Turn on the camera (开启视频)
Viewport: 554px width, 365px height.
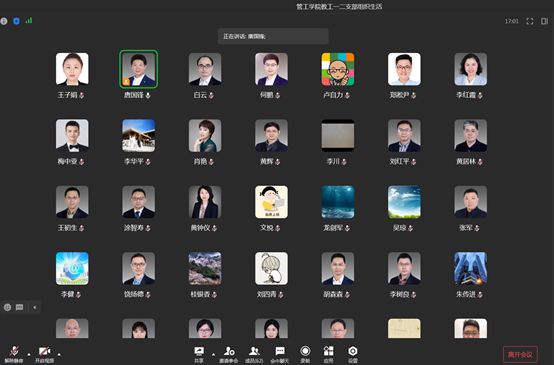pyautogui.click(x=45, y=354)
